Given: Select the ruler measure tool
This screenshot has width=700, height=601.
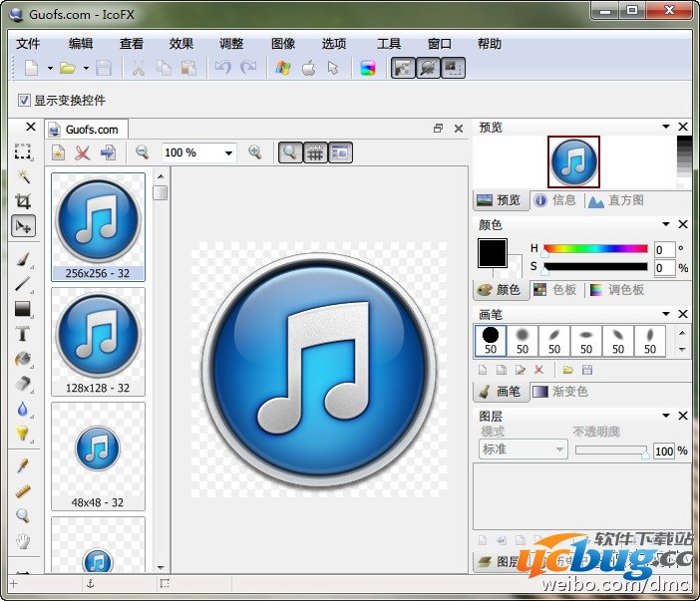Looking at the screenshot, I should pos(23,491).
